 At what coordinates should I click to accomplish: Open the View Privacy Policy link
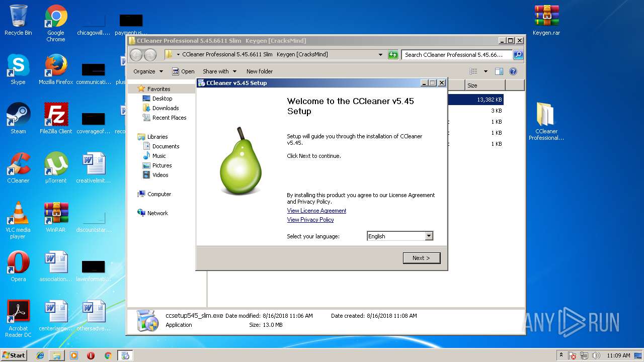(310, 220)
